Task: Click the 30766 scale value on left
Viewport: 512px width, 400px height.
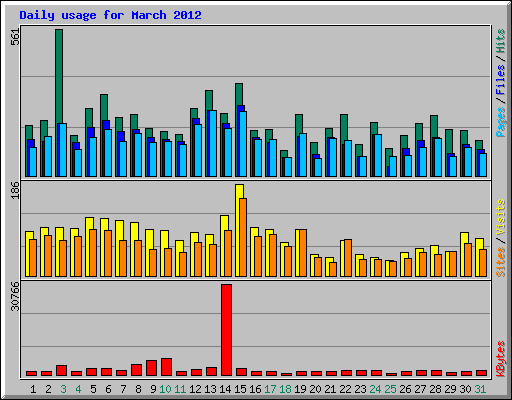Action: click(15, 296)
